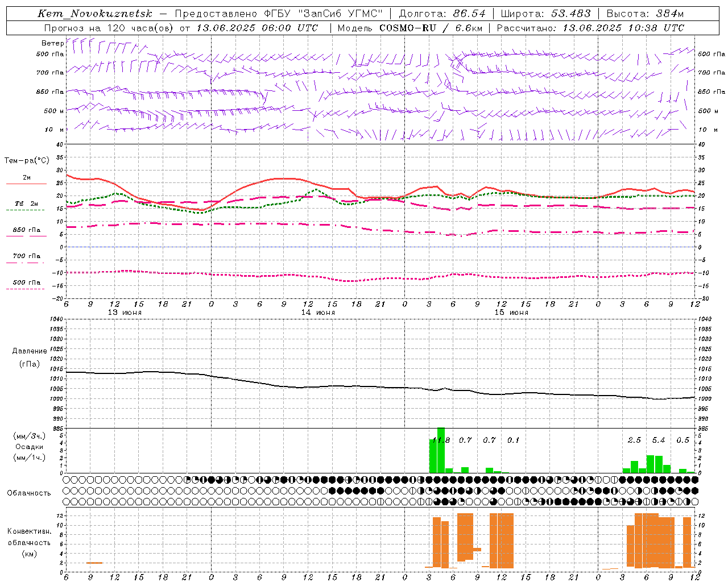Click the 13 июня date label
The image size is (728, 582).
point(125,313)
